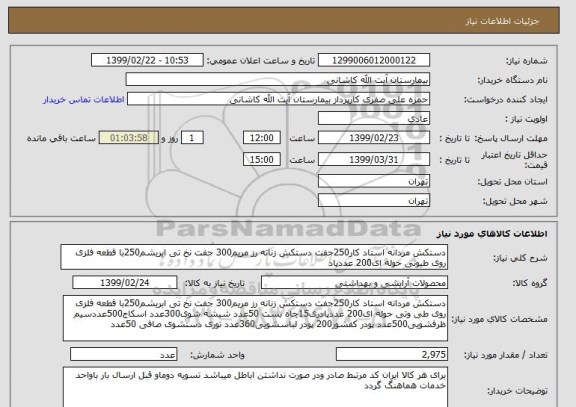576x407 pixels.
Task: Click the general need description text box
Action: click(254, 257)
